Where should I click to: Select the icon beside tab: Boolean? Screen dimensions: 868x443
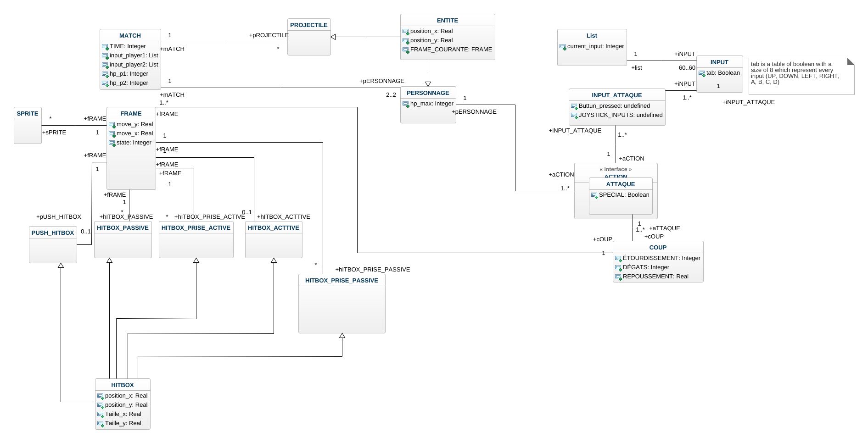(702, 73)
